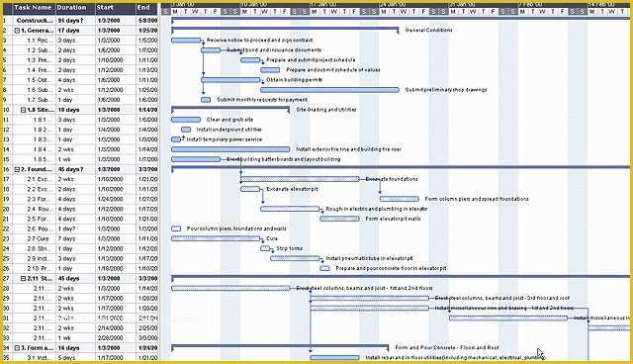Select the '17 days' duration cell

click(75, 31)
